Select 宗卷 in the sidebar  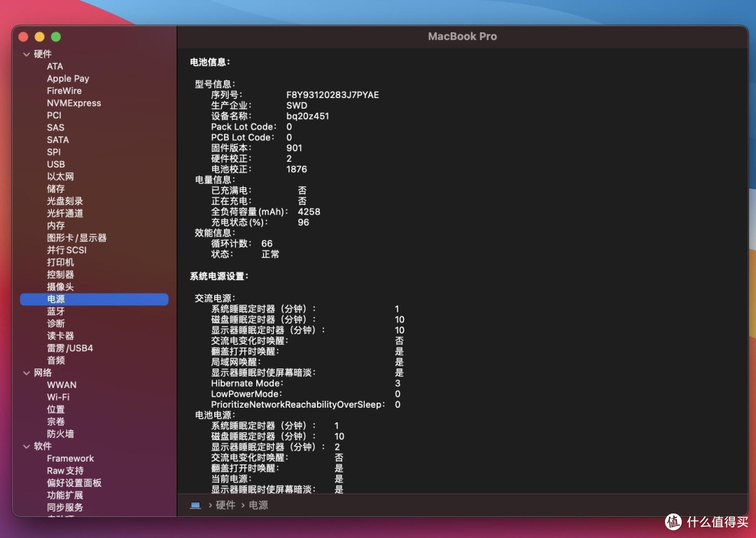tap(56, 422)
